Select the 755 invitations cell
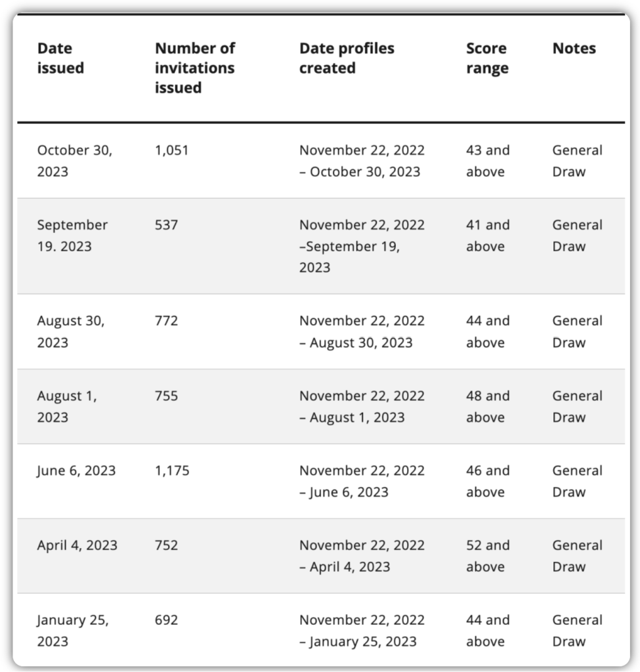The height and width of the screenshot is (672, 640). (166, 396)
